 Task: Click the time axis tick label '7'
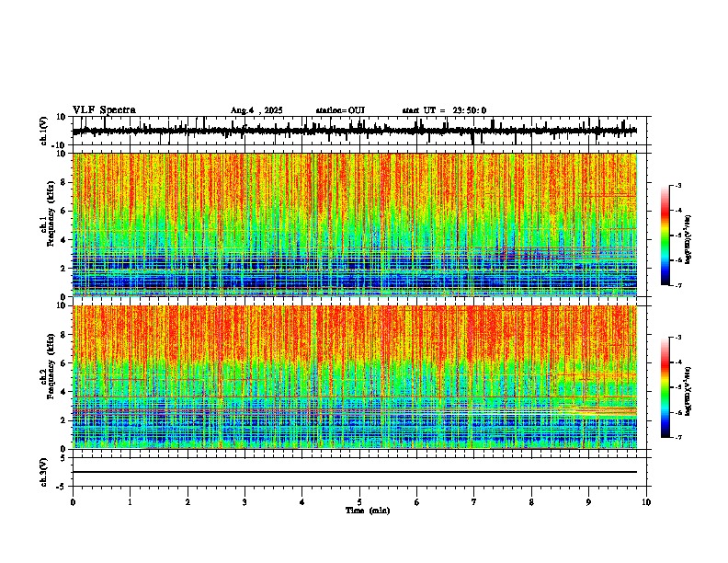point(474,502)
